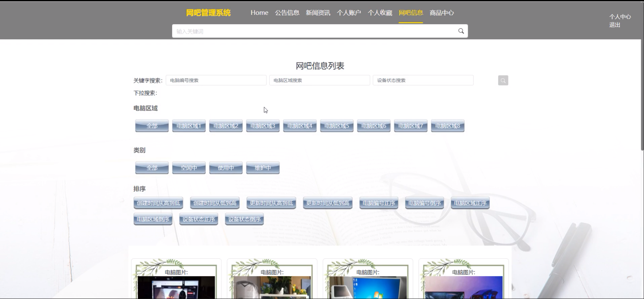Filter by 电脑区域2

[226, 126]
